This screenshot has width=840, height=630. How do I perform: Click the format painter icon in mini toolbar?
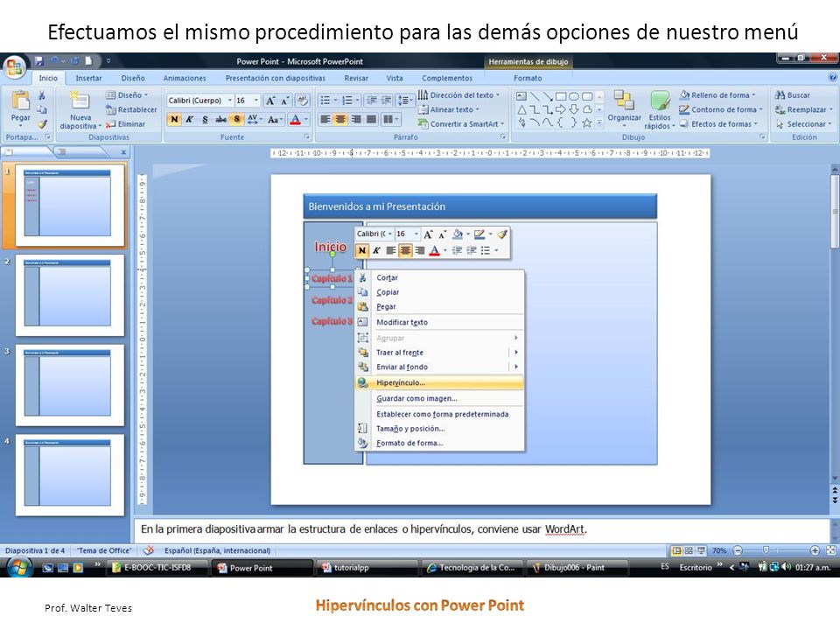[x=502, y=234]
